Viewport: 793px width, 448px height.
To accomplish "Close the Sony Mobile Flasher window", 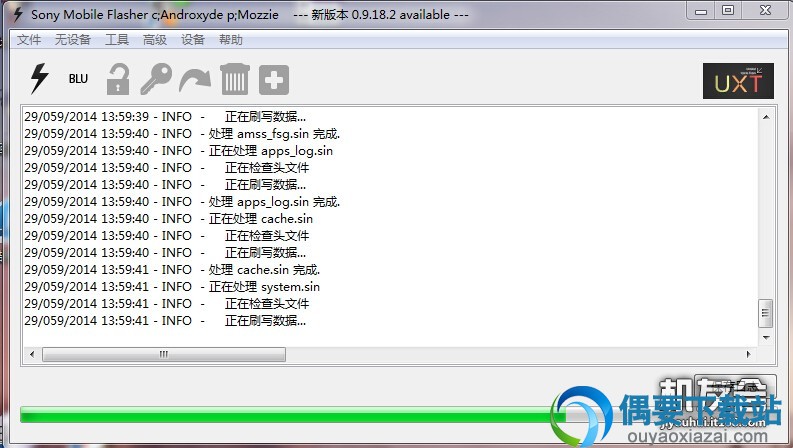I will coord(765,11).
